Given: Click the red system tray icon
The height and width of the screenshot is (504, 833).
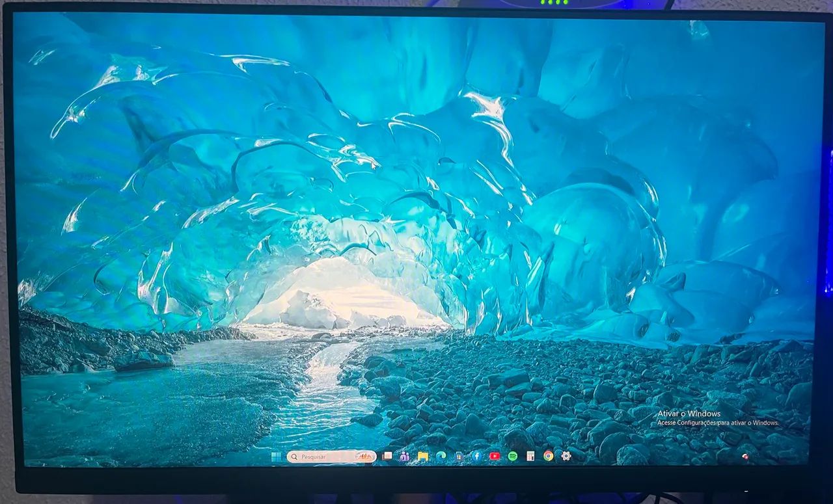Looking at the screenshot, I should click(x=745, y=457).
